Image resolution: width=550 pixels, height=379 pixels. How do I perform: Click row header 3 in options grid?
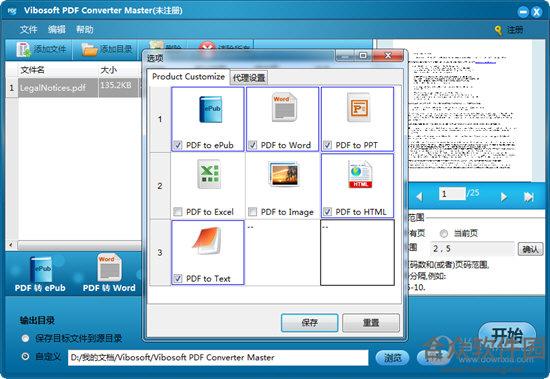(160, 252)
